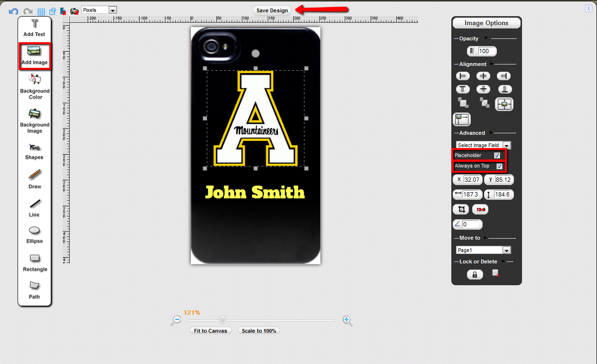Image resolution: width=597 pixels, height=364 pixels.
Task: Open the Page1 dropdown
Action: coord(484,250)
